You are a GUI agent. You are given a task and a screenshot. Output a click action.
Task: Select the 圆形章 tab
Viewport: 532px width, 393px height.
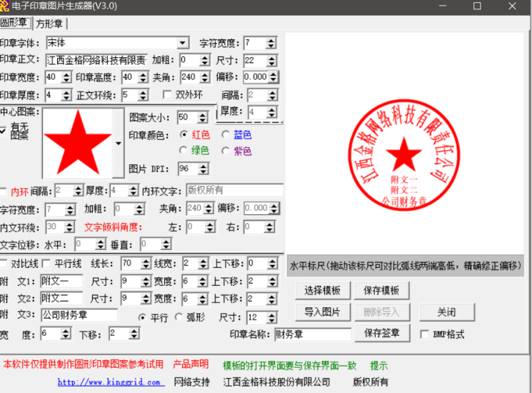16,24
